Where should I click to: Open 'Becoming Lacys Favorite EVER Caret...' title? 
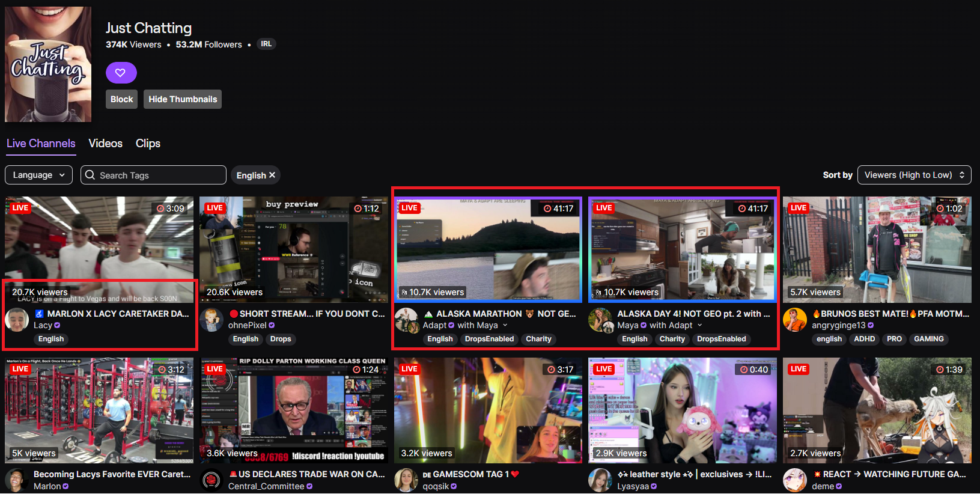coord(112,474)
